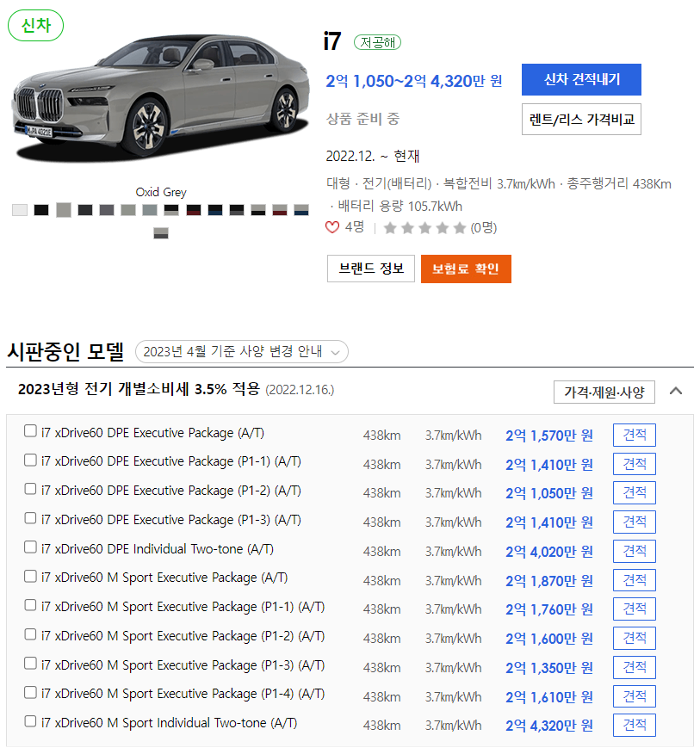700x754 pixels.
Task: Click the 상품 준비 중 text
Action: 362,119
